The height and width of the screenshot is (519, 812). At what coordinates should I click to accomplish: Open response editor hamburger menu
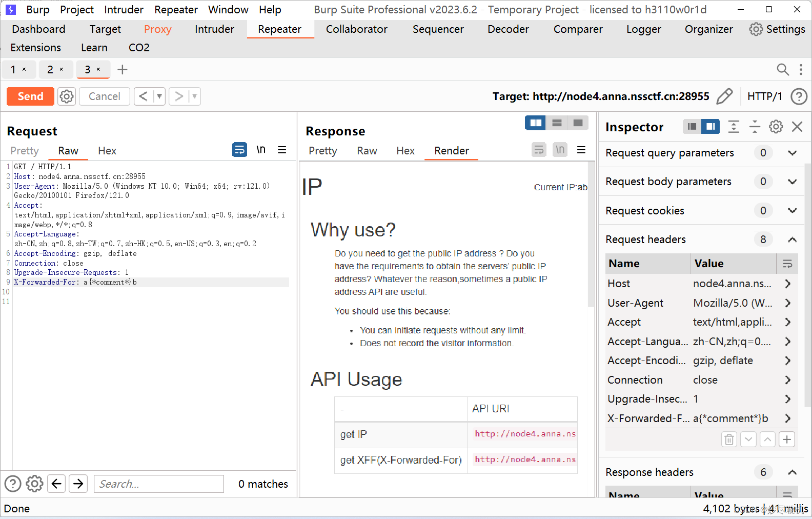click(x=581, y=150)
